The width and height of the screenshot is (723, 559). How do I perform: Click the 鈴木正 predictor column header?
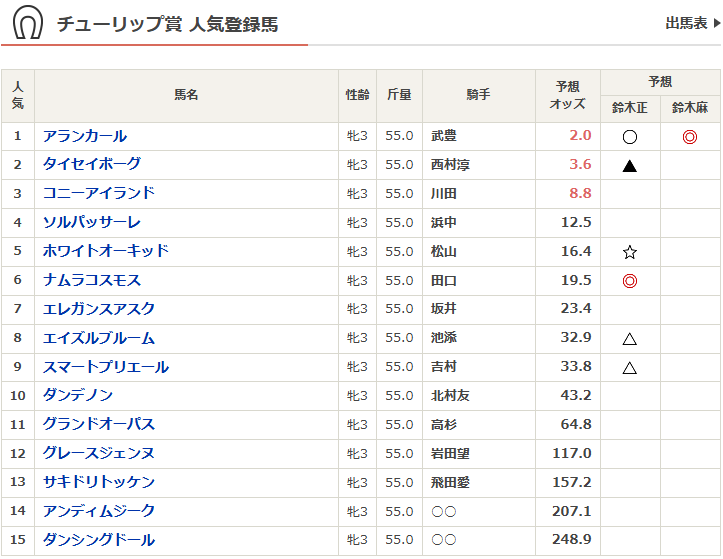tap(629, 108)
